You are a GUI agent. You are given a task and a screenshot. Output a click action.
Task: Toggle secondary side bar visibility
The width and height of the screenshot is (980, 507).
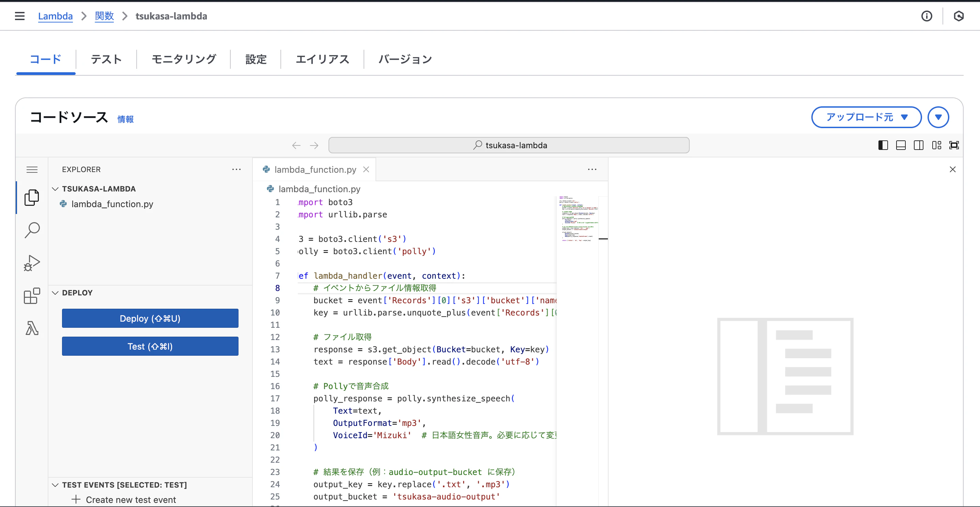(918, 145)
